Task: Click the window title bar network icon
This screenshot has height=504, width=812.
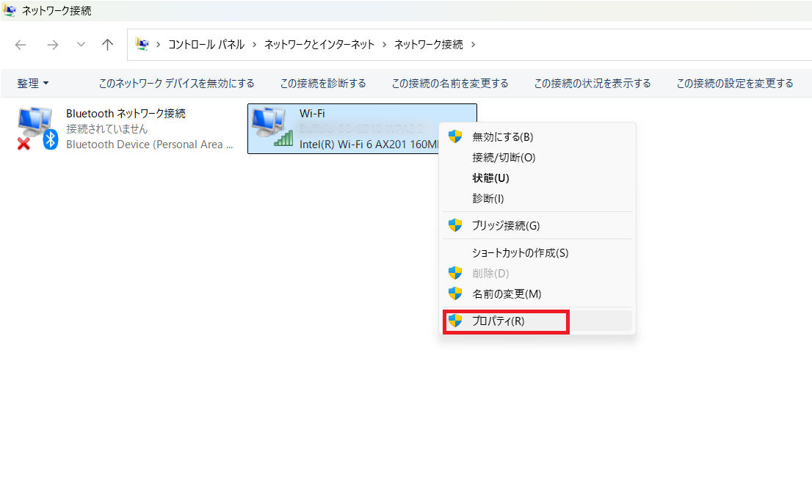Action: 10,11
